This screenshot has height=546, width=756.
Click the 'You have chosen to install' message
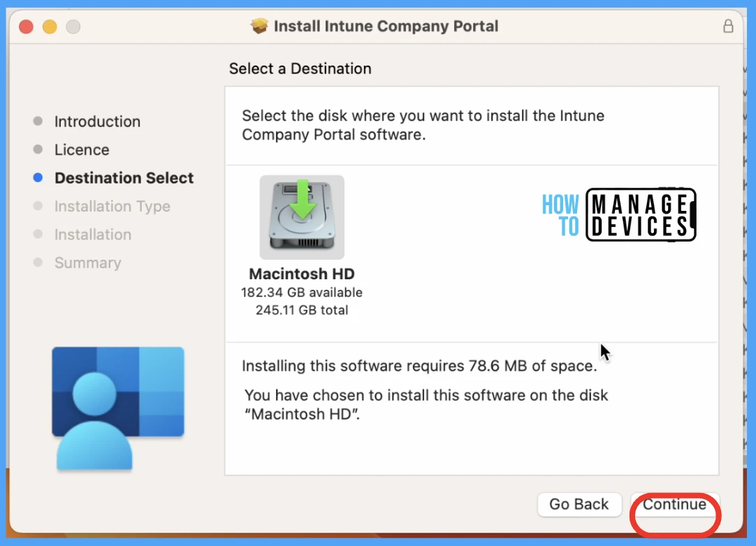click(x=426, y=404)
